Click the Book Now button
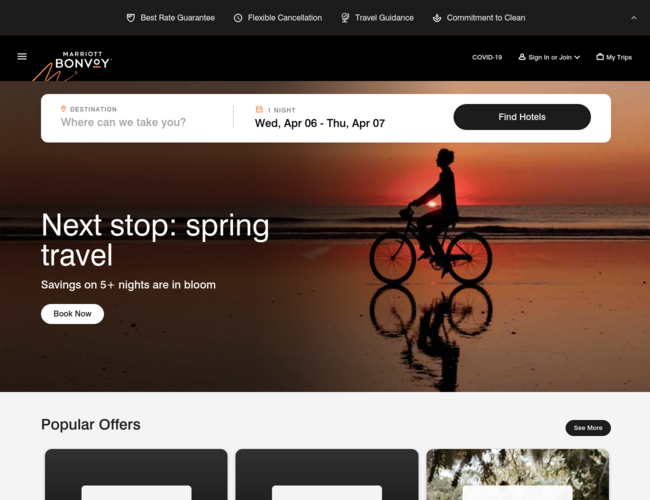The height and width of the screenshot is (500, 650). coord(73,314)
